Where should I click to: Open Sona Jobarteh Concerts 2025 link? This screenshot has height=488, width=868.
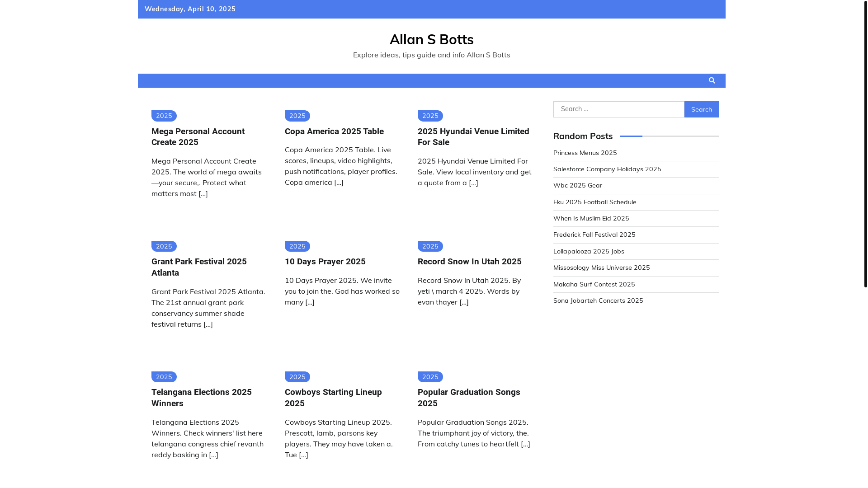tap(598, 300)
